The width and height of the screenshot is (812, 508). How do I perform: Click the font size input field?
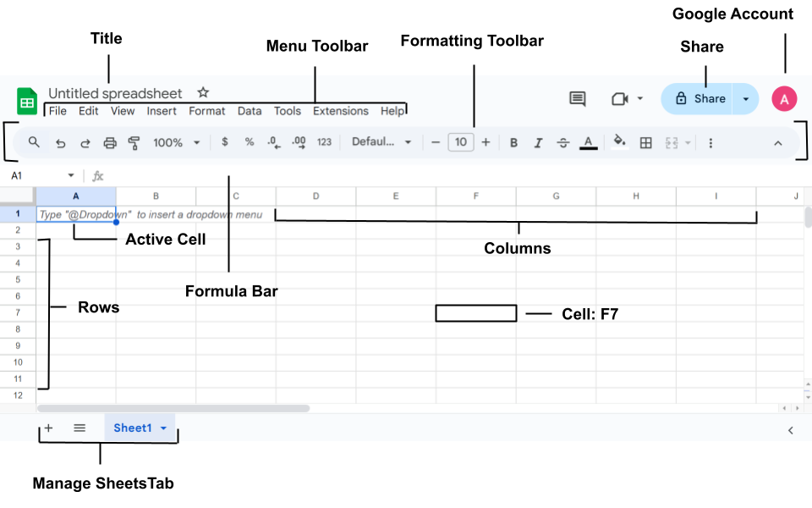coord(460,142)
